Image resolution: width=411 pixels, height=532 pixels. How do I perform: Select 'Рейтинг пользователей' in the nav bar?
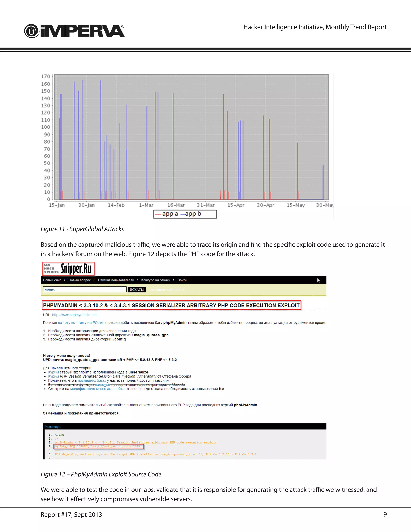click(116, 280)
